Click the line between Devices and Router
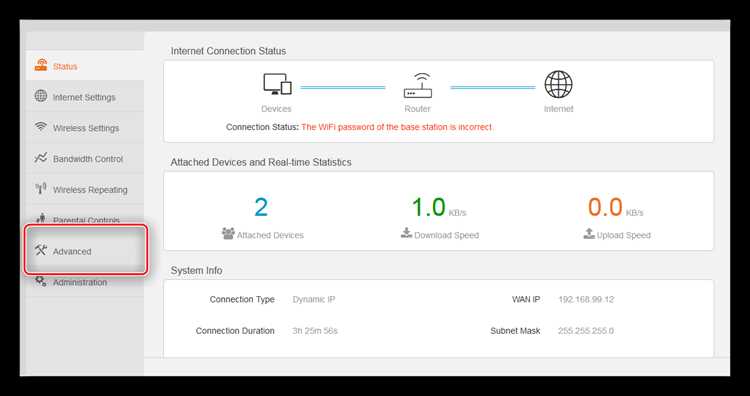Screen dimensions: 750x396 pyautogui.click(x=343, y=88)
